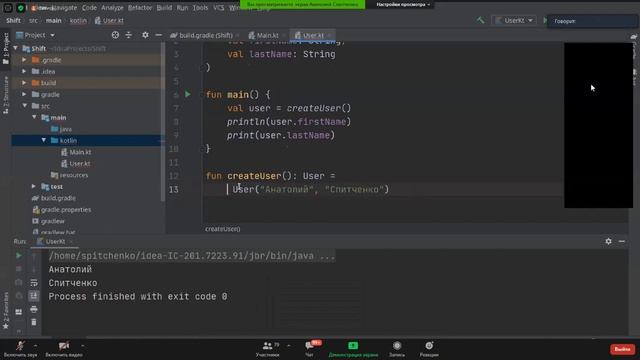Open the Analyze menu
640x360 pixels.
(x=112, y=8)
